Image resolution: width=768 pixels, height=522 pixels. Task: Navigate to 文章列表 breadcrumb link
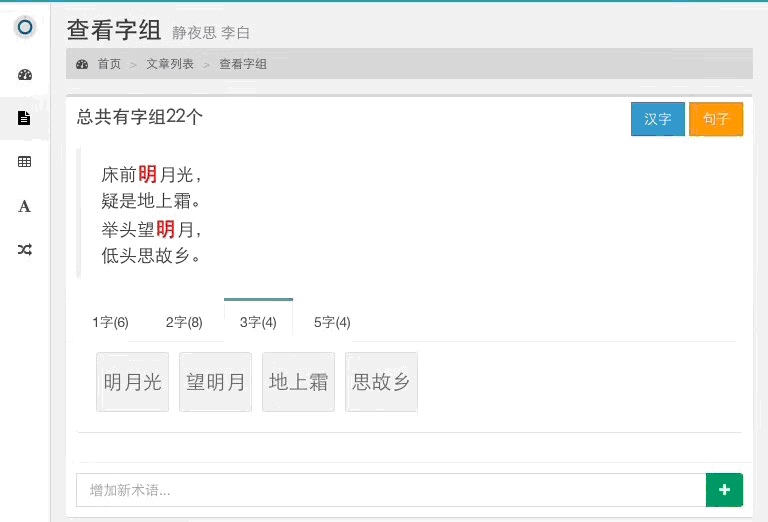(170, 64)
